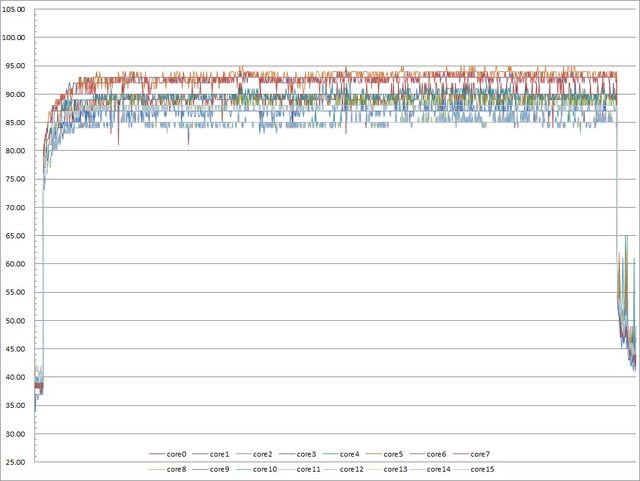Select the 90.00 axis value label

click(x=16, y=94)
